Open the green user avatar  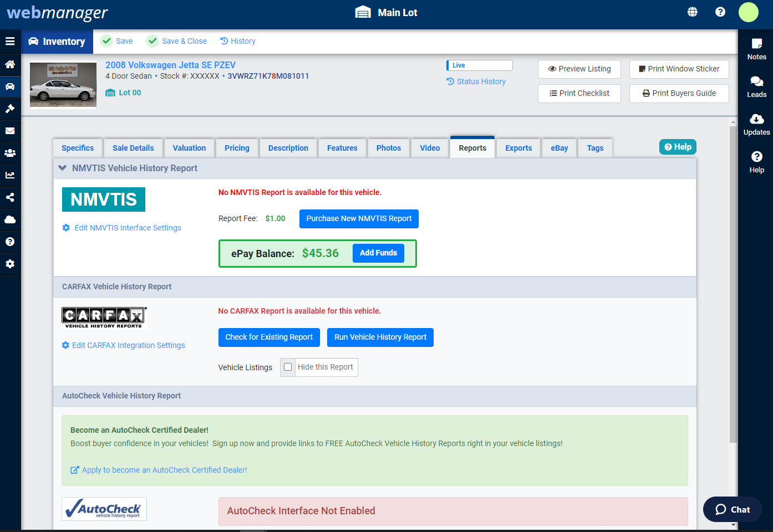point(749,12)
